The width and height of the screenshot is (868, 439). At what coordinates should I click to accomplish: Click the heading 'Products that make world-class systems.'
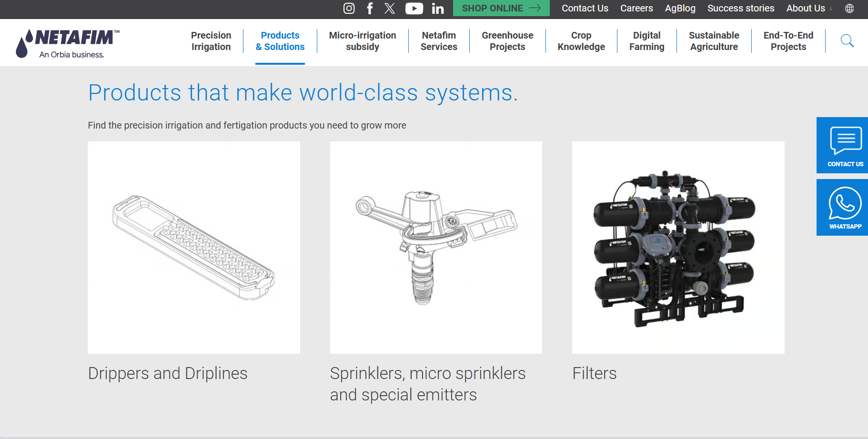pyautogui.click(x=303, y=92)
